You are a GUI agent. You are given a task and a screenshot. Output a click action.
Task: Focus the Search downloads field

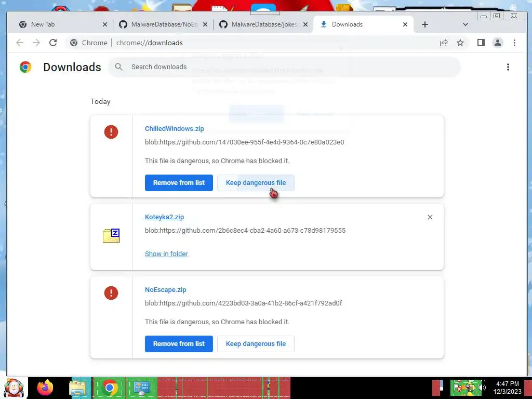click(284, 67)
